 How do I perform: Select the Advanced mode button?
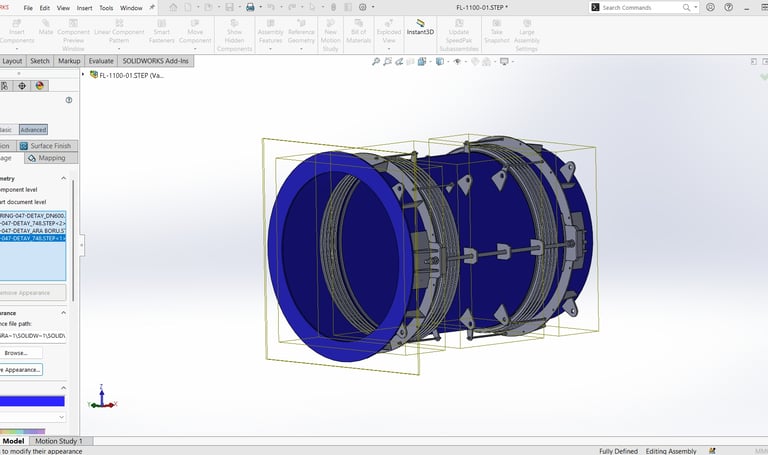pos(33,130)
